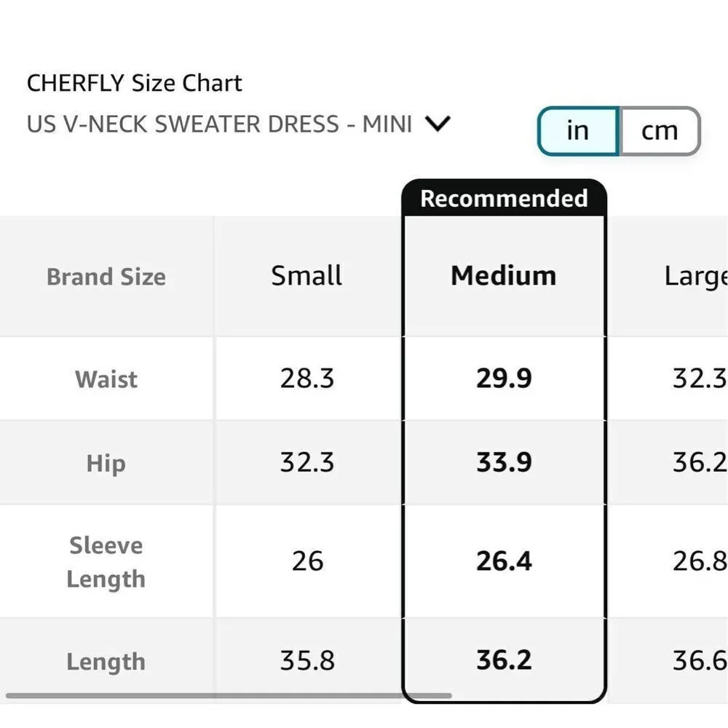
Task: Click the Recommended label above Medium
Action: tap(503, 197)
